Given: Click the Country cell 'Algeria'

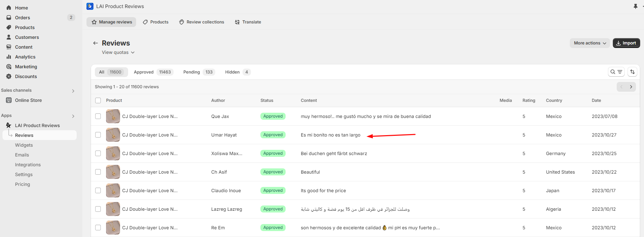Looking at the screenshot, I should coord(553,209).
